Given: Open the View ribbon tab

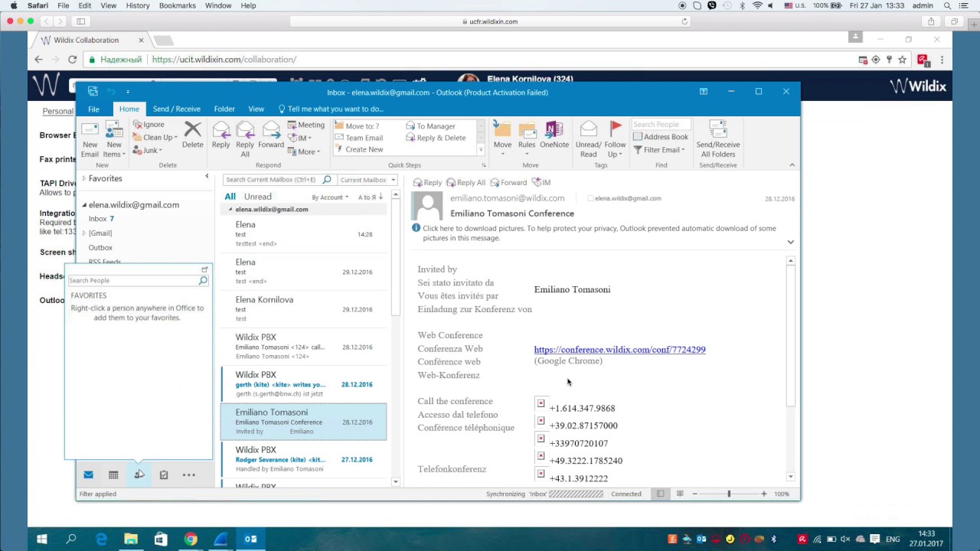Looking at the screenshot, I should click(256, 109).
